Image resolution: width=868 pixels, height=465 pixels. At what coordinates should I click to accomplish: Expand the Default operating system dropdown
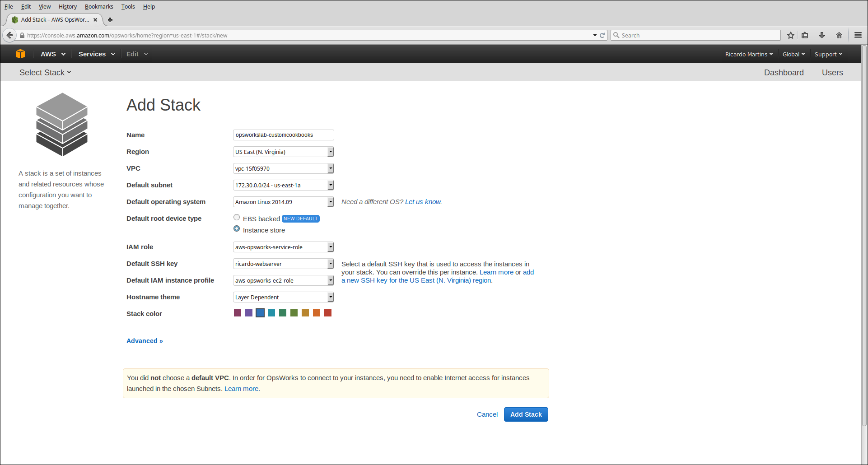click(283, 202)
